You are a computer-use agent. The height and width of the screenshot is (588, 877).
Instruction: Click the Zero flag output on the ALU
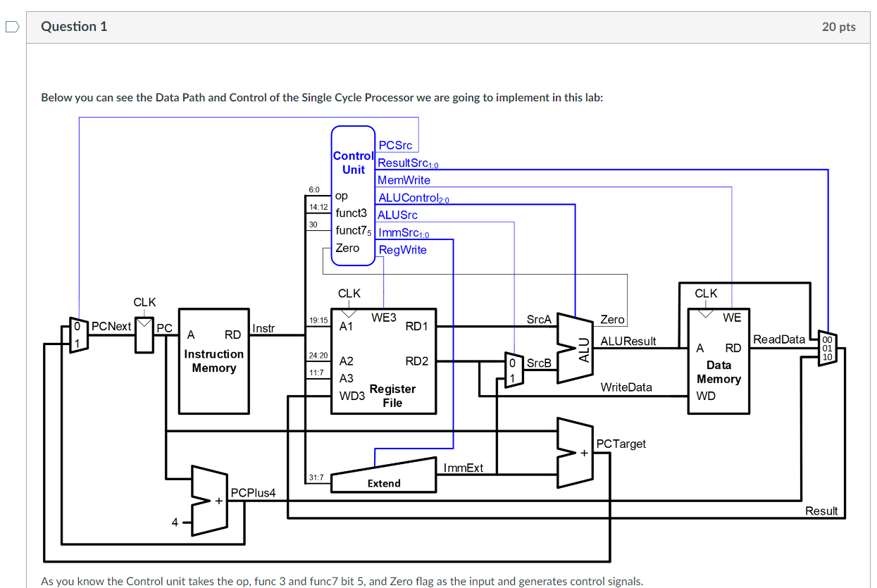(612, 320)
